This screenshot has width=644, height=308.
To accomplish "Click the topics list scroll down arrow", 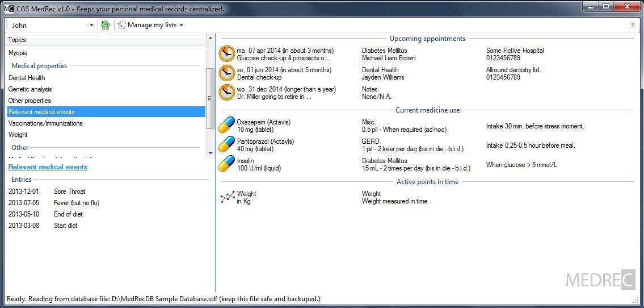I will [x=211, y=153].
